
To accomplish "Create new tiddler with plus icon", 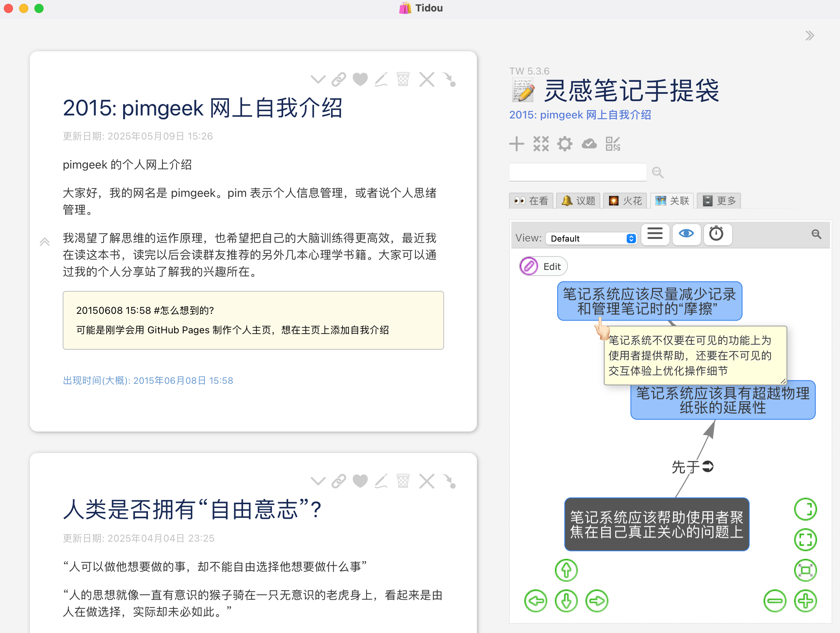I will coord(517,144).
